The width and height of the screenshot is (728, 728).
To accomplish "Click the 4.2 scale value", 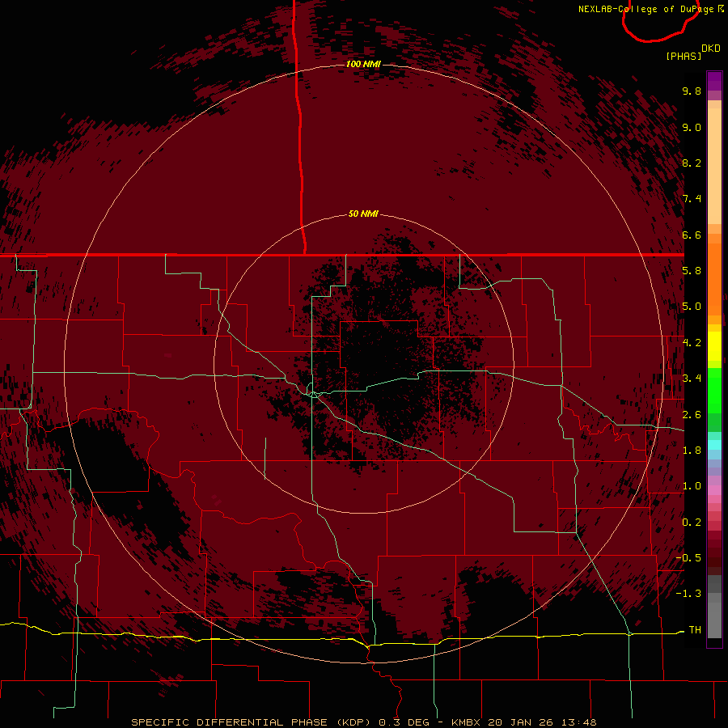I will pyautogui.click(x=692, y=343).
